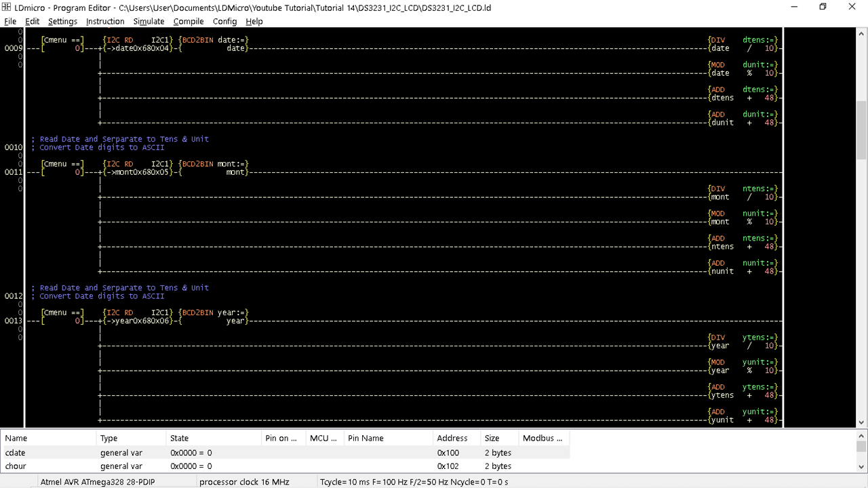Open the Config menu
The image size is (868, 488).
click(x=224, y=21)
